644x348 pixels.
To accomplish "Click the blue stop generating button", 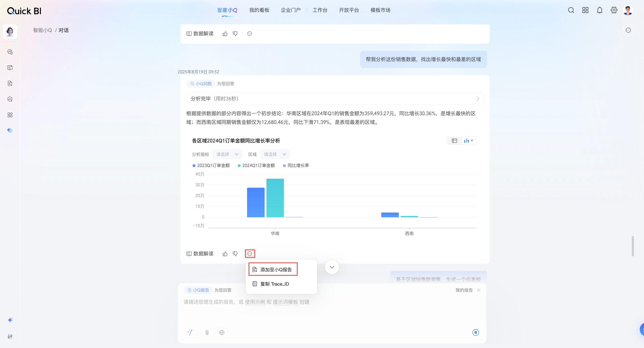I will (x=475, y=332).
